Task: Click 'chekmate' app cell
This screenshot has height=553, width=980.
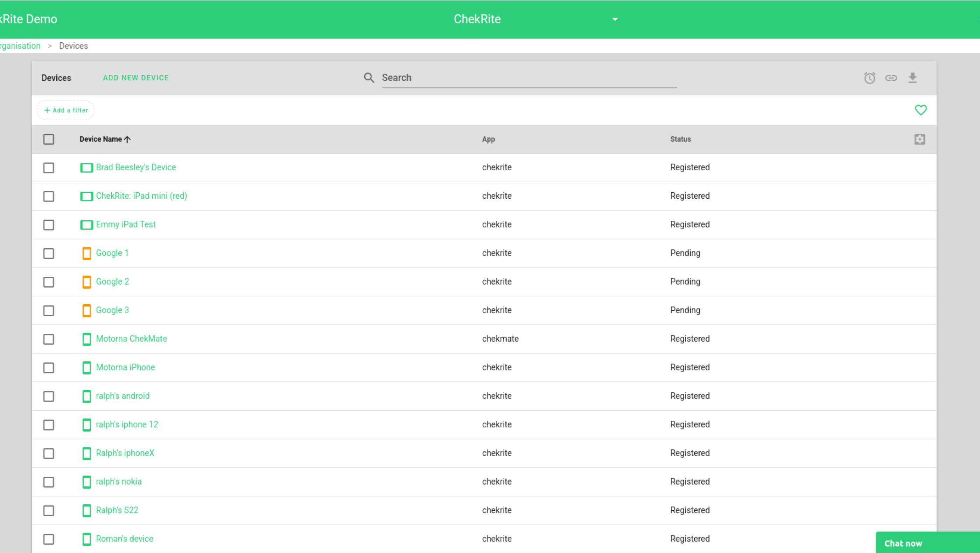Action: (x=500, y=339)
